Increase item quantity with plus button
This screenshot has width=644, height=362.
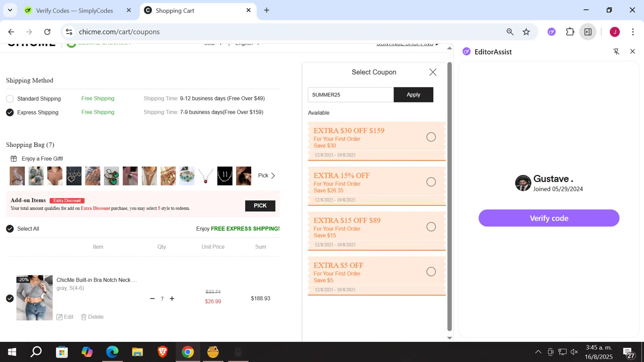[172, 299]
